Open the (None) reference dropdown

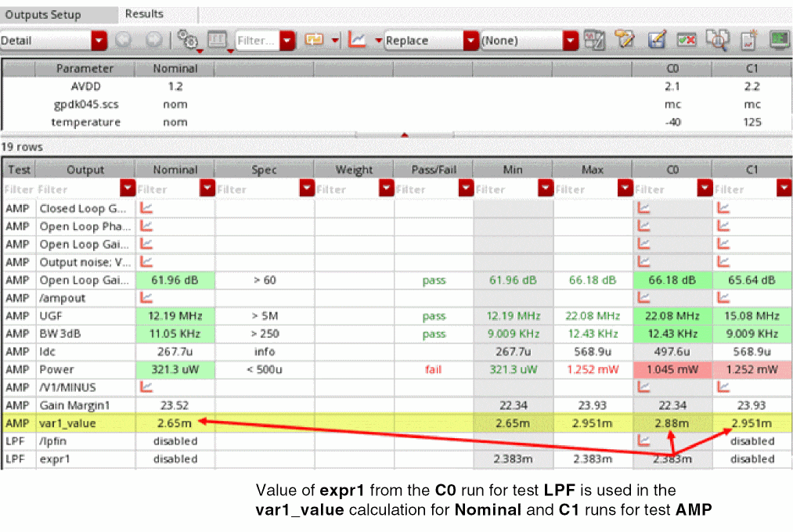point(571,41)
